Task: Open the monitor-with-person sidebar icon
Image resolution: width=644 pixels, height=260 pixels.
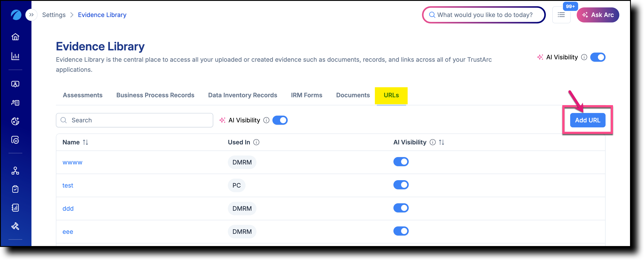Action: tap(16, 84)
